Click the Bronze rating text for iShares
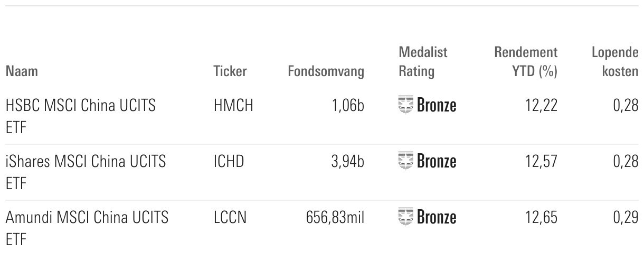 pos(437,162)
